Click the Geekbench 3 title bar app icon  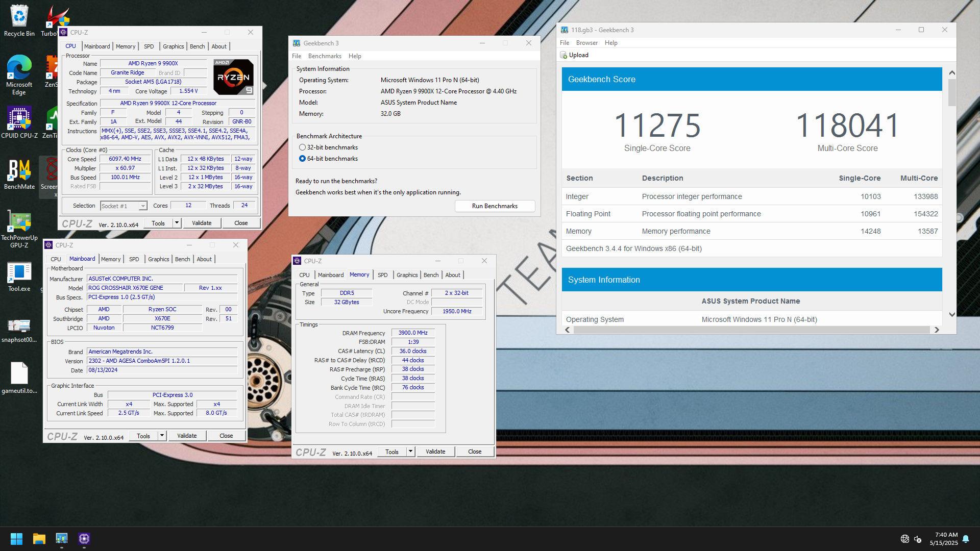(297, 43)
